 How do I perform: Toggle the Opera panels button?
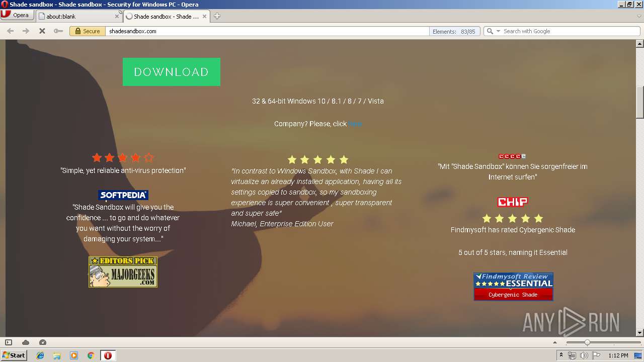coord(9,342)
